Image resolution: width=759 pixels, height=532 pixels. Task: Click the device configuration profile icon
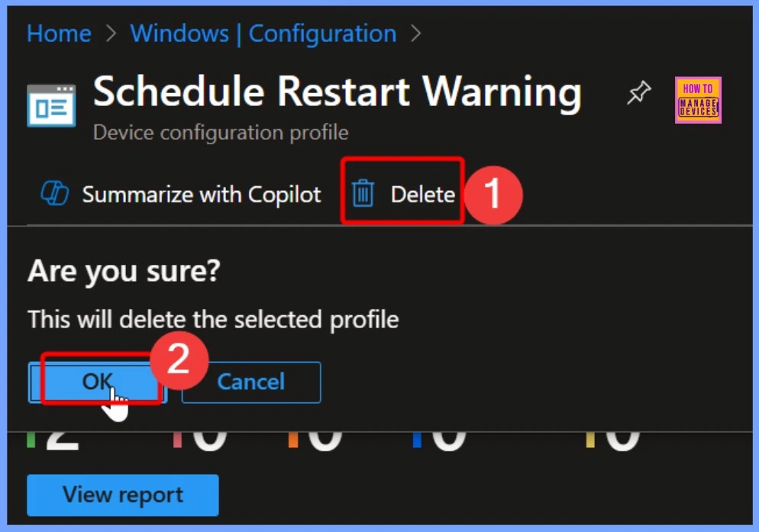click(x=51, y=105)
